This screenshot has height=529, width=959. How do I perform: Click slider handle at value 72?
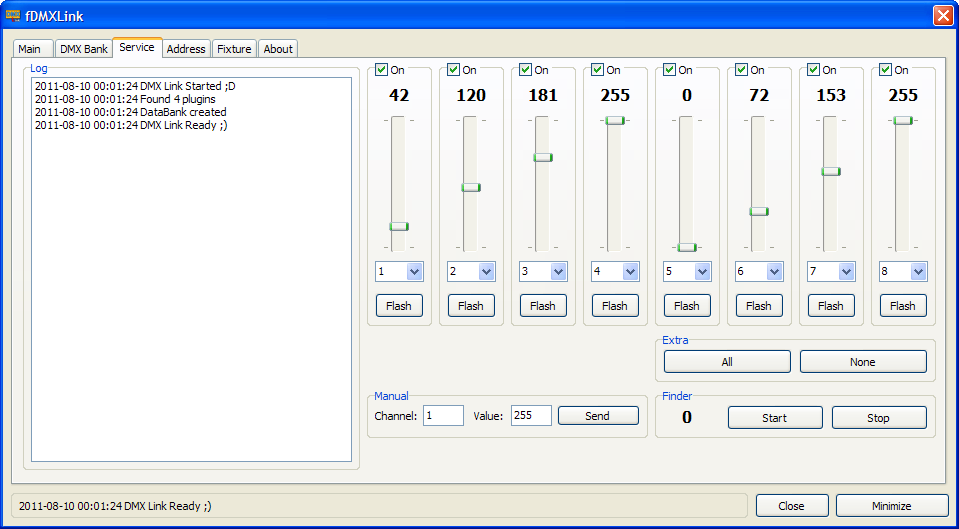(759, 212)
